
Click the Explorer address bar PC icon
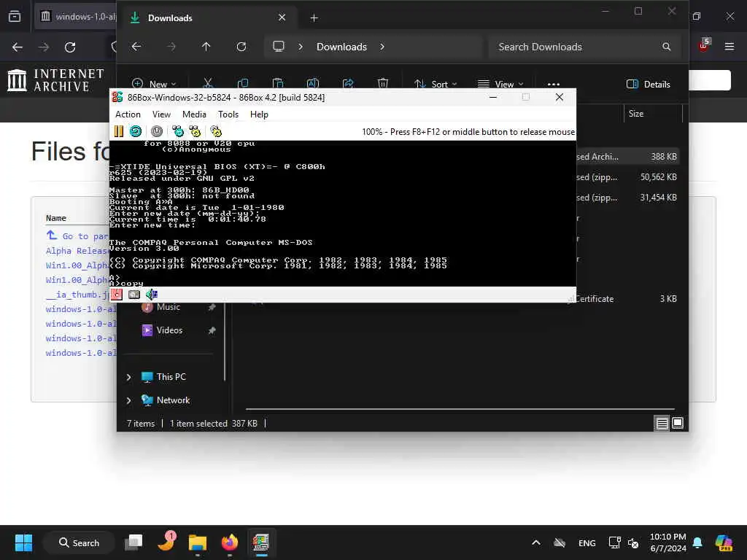[279, 46]
